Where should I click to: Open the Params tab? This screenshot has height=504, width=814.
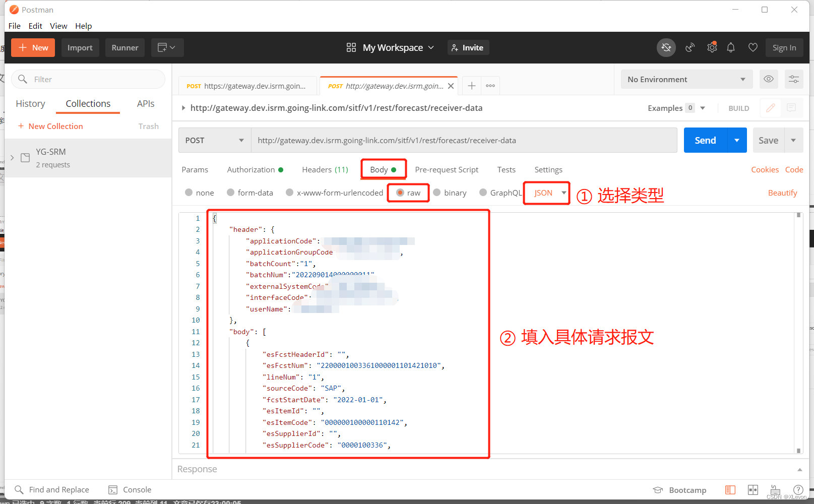(x=195, y=169)
